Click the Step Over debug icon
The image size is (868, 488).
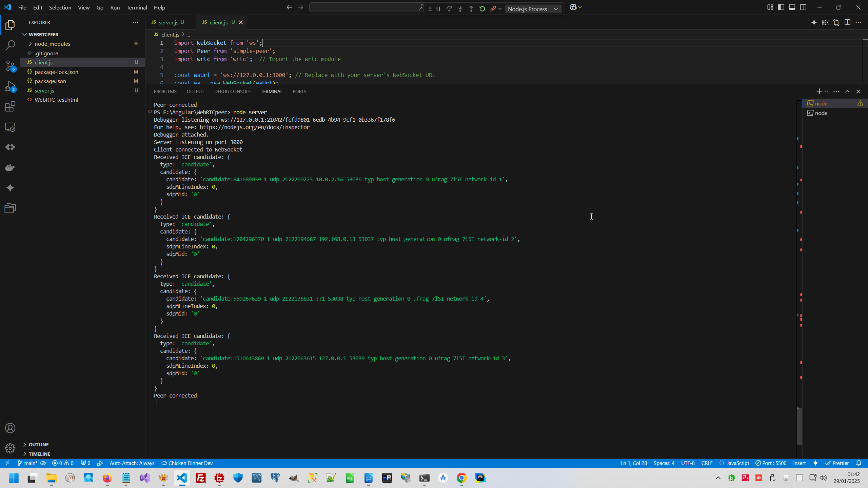(449, 9)
